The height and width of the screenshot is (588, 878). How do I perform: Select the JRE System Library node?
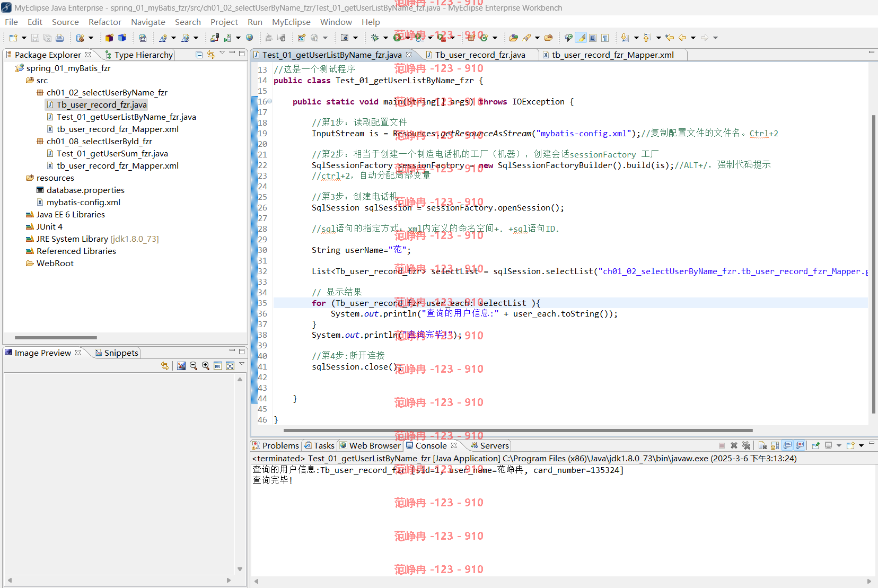(98, 239)
